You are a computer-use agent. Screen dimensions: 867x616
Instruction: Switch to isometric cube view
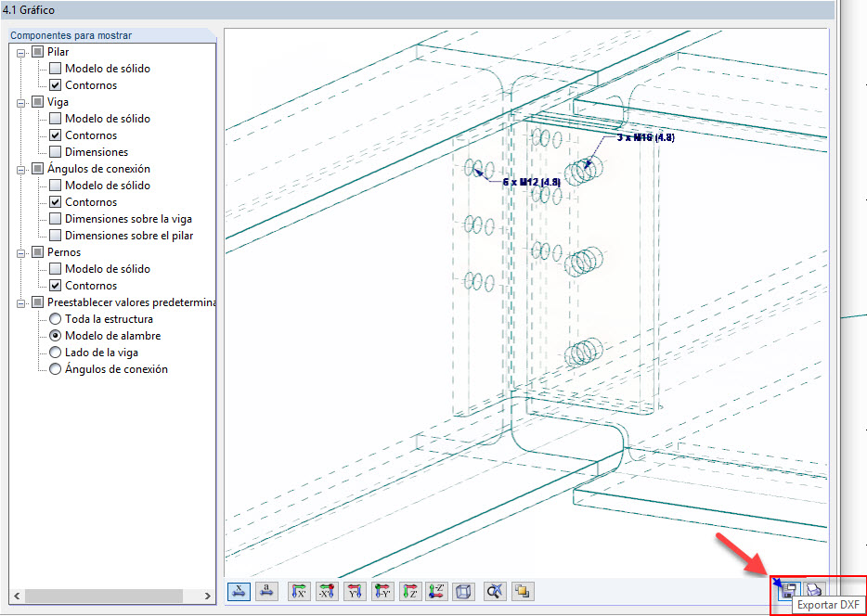tap(463, 592)
